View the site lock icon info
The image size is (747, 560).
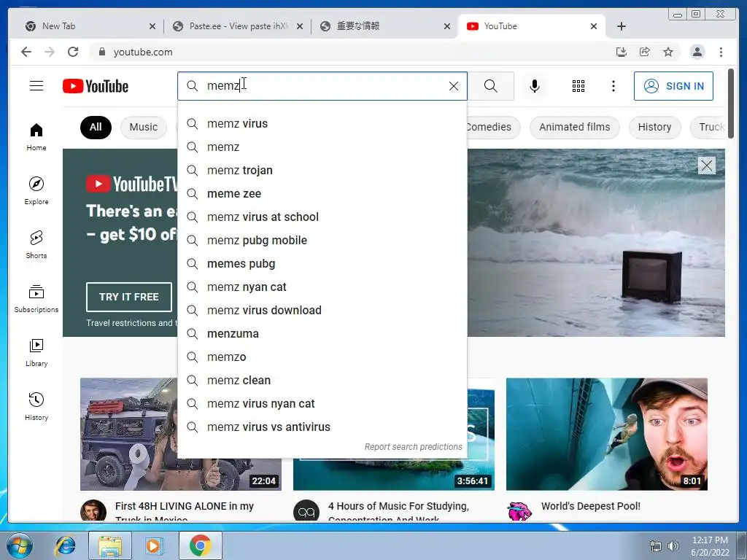tap(101, 52)
